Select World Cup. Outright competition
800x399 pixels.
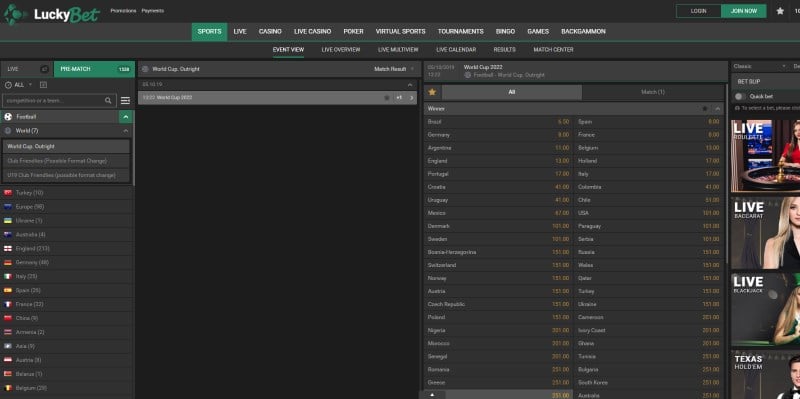[66, 146]
